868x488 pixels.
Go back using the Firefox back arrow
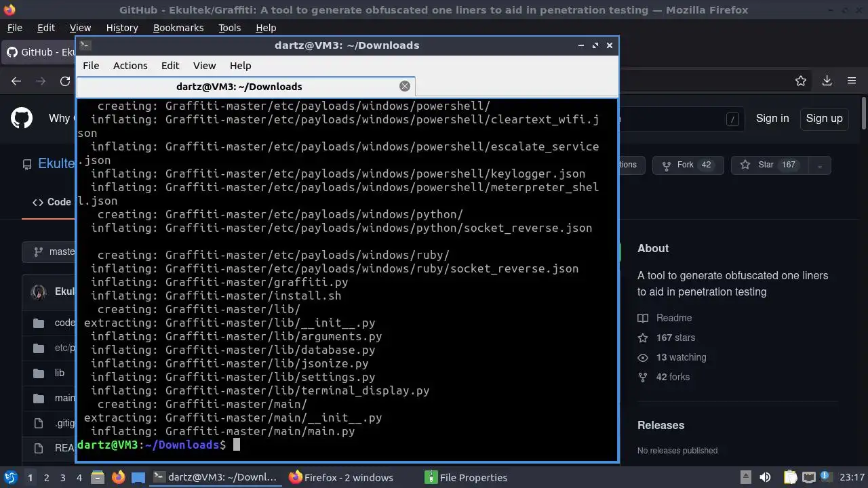[x=16, y=81]
